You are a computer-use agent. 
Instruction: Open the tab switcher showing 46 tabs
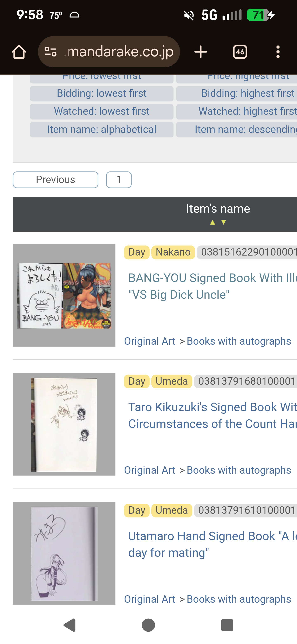pos(240,52)
